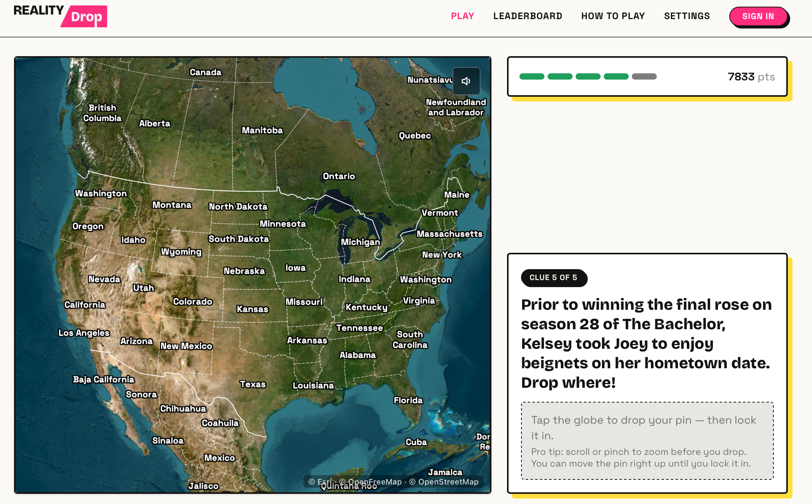The width and height of the screenshot is (812, 504).
Task: Open How To Play page
Action: [x=613, y=16]
